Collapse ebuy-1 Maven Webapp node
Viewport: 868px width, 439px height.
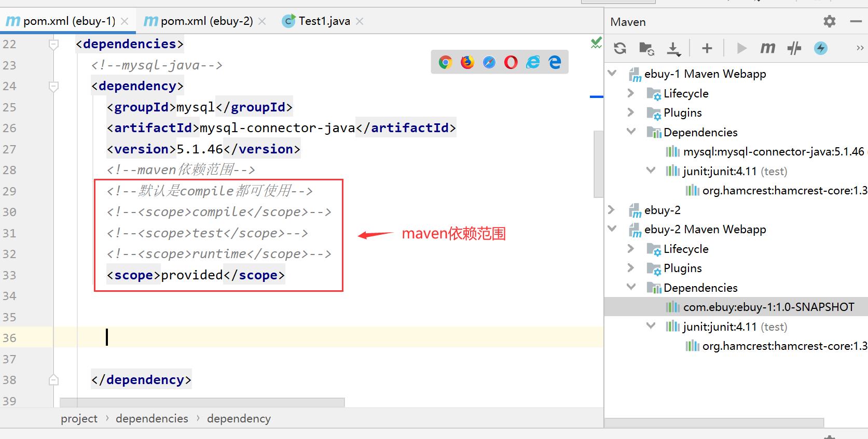[612, 73]
